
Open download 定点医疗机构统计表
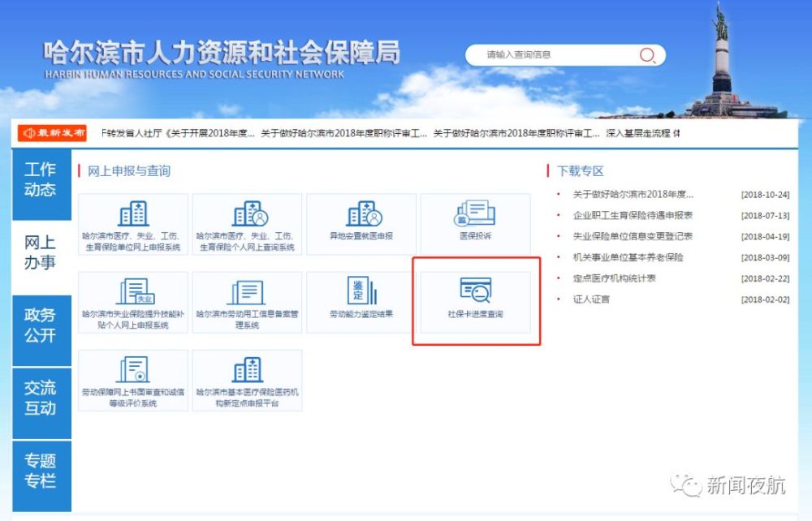(x=614, y=278)
